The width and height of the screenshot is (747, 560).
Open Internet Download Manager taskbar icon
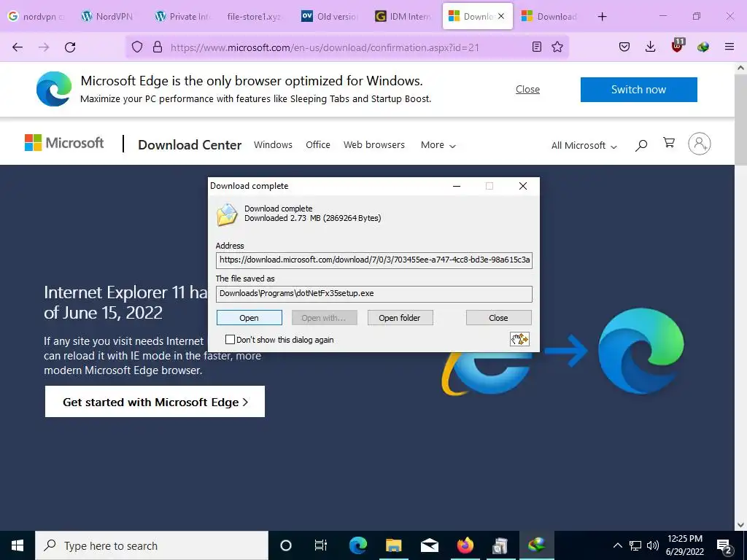tap(536, 545)
